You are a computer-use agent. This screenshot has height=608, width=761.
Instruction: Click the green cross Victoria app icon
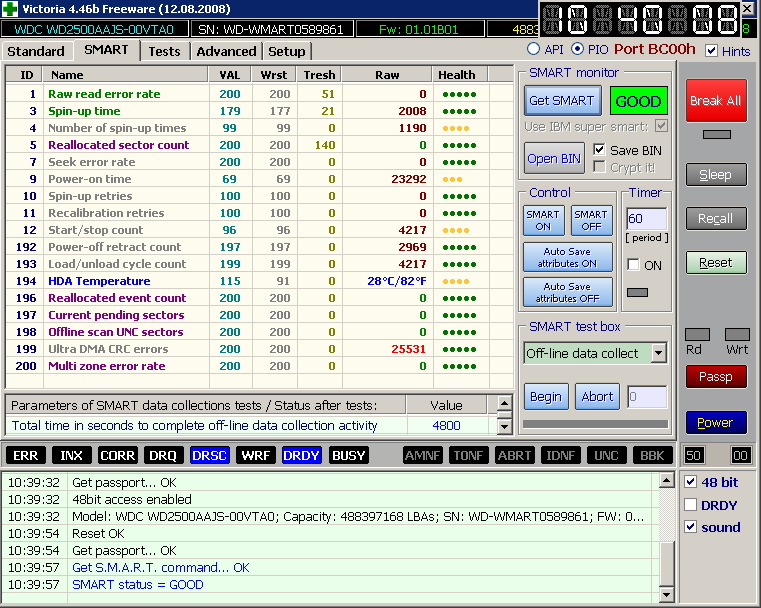click(x=10, y=9)
